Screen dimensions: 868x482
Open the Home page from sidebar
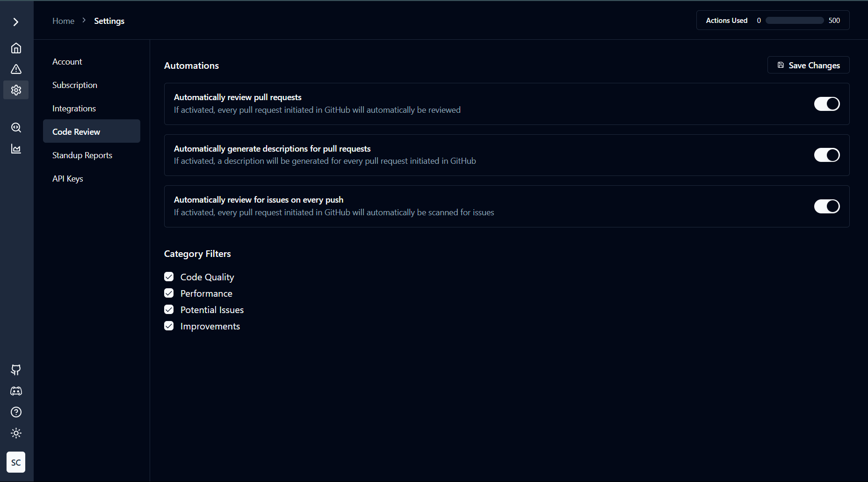(x=16, y=48)
